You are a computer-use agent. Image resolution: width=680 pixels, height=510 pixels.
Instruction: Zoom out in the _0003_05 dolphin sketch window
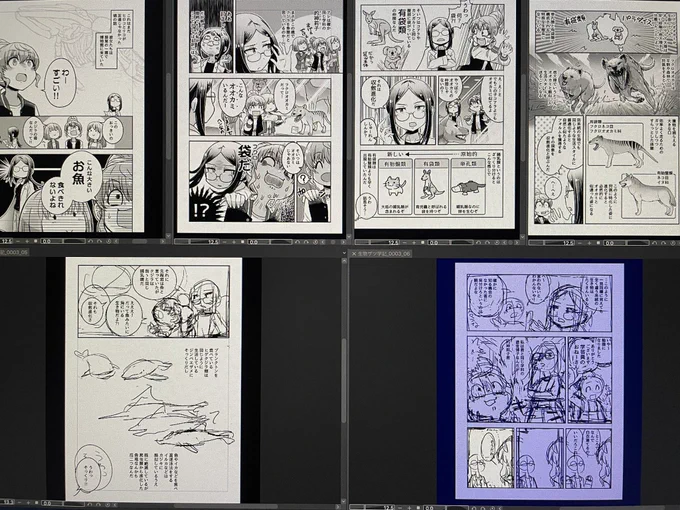click(x=20, y=503)
